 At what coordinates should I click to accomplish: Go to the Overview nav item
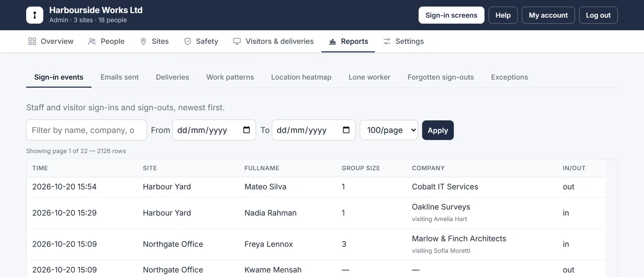point(51,41)
